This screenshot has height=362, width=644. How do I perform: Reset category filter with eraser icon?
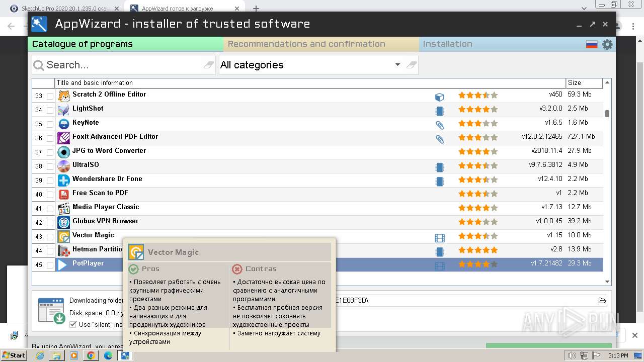point(411,65)
